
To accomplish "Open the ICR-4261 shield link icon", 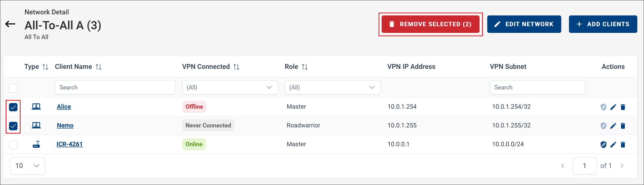I will point(603,144).
